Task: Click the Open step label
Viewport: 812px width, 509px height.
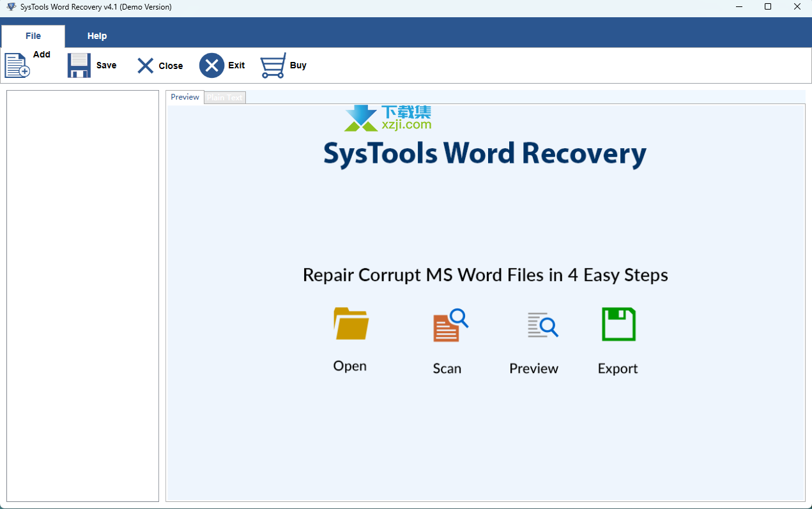Action: 350,366
